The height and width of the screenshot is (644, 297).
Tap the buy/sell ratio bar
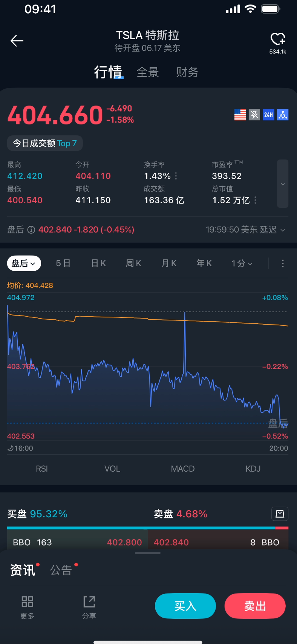click(148, 528)
